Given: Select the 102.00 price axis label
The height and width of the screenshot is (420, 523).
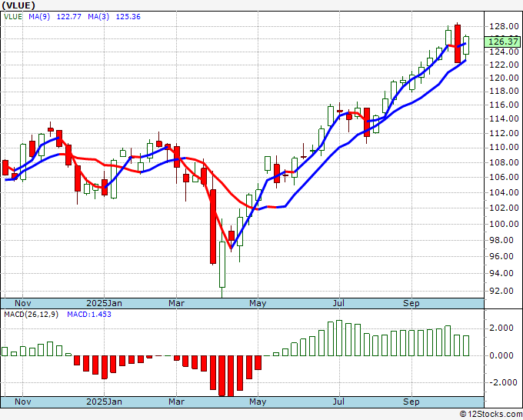Looking at the screenshot, I should point(504,208).
